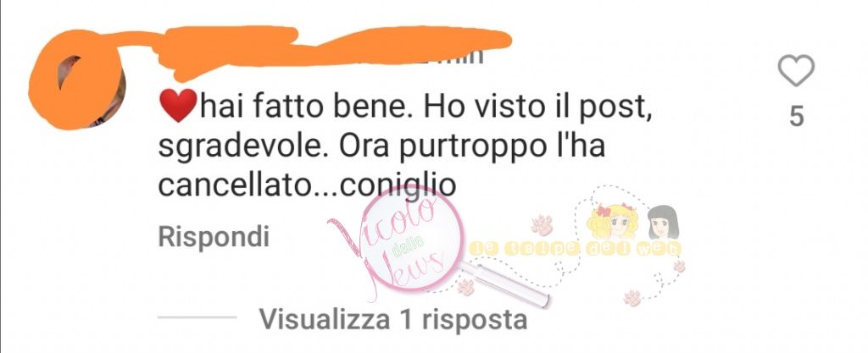
Task: Click the gray line before Visualizza 1 risposta
Action: click(x=197, y=317)
